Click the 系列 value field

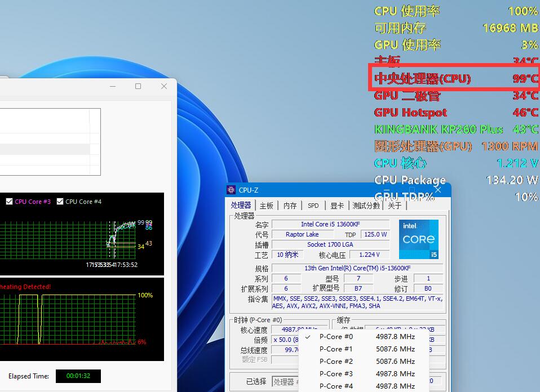[x=286, y=278]
